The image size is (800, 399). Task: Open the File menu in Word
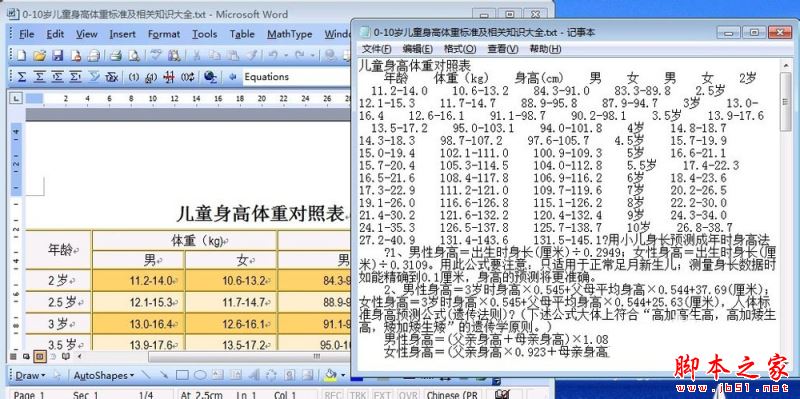tap(27, 34)
